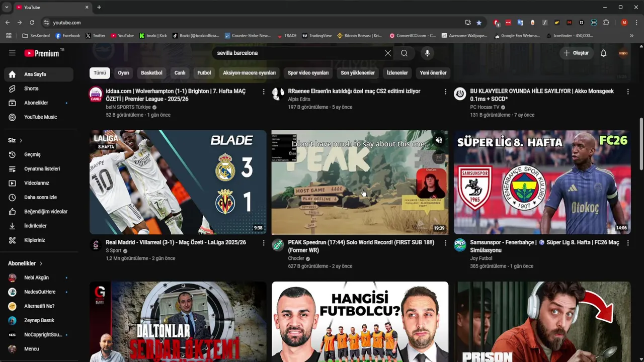Click the youtube.com address bar
Image resolution: width=644 pixels, height=362 pixels.
click(252, 23)
